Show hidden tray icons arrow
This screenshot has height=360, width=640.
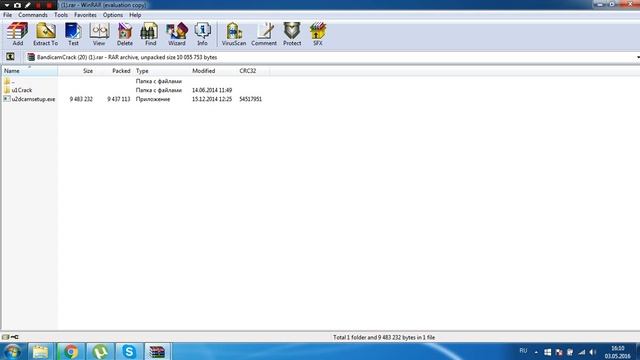click(x=536, y=352)
